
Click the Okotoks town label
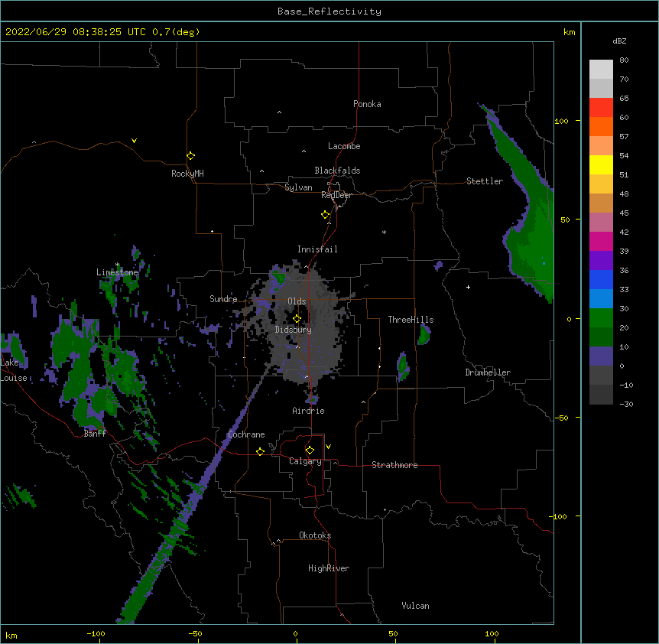pos(315,535)
